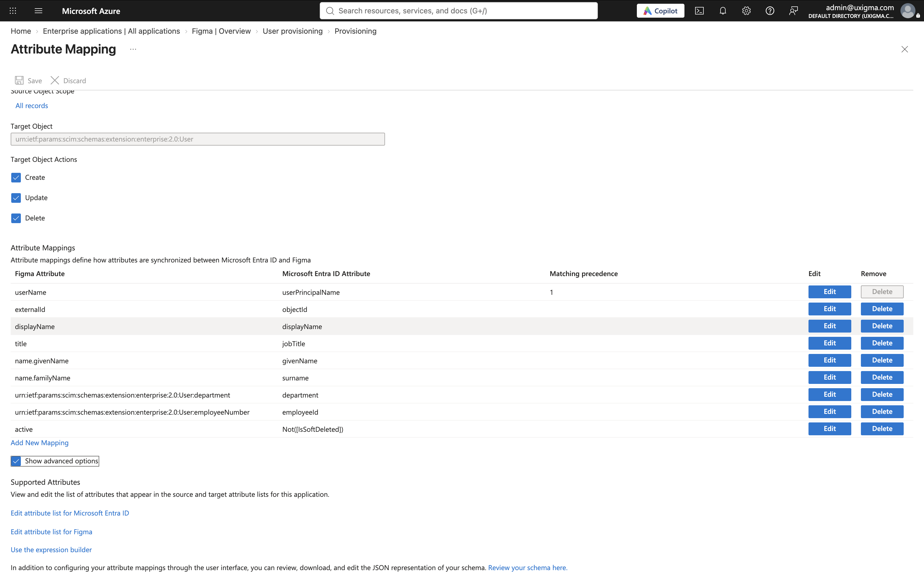This screenshot has width=924, height=580.
Task: Open All records scope link
Action: (x=32, y=105)
